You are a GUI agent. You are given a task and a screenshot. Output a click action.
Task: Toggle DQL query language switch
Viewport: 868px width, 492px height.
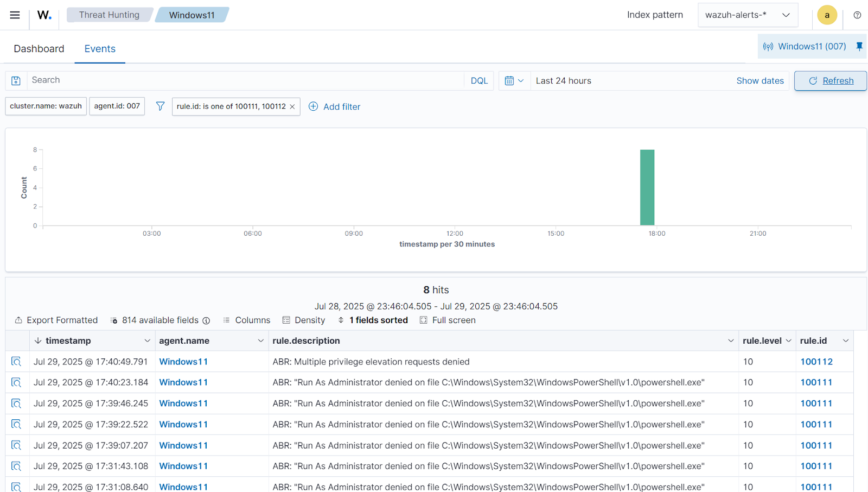click(478, 81)
